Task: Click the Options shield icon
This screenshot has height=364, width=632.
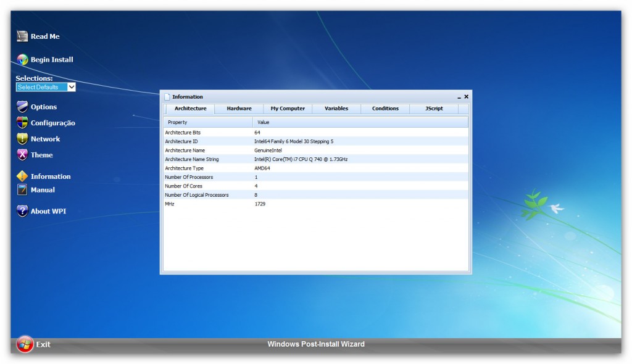Action: [x=22, y=107]
